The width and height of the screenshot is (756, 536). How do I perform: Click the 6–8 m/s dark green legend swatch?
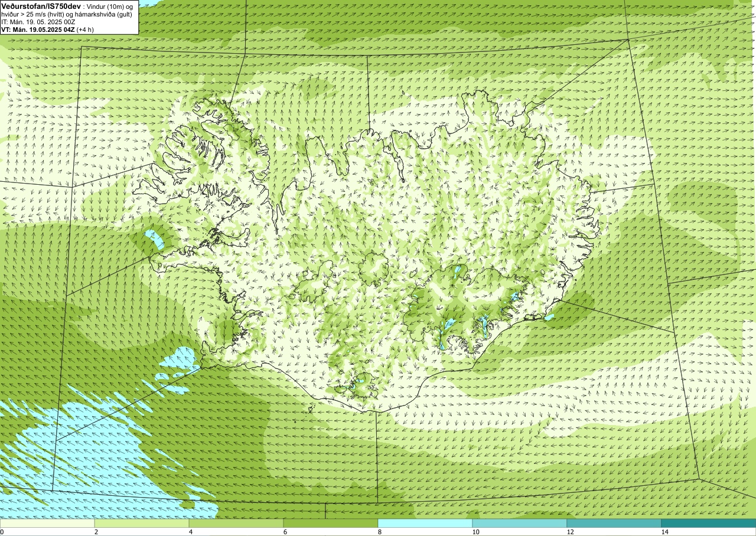331,523
